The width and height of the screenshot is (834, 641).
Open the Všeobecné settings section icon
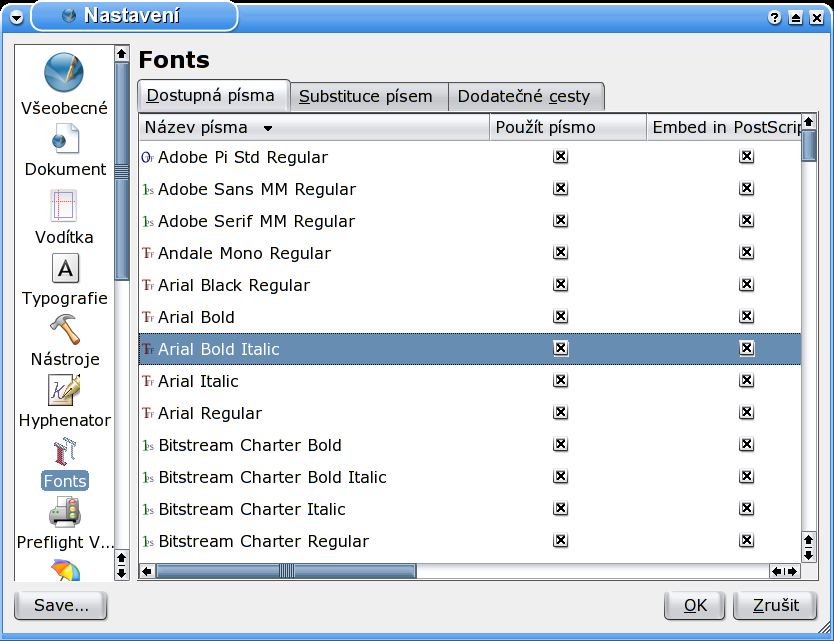click(x=64, y=74)
